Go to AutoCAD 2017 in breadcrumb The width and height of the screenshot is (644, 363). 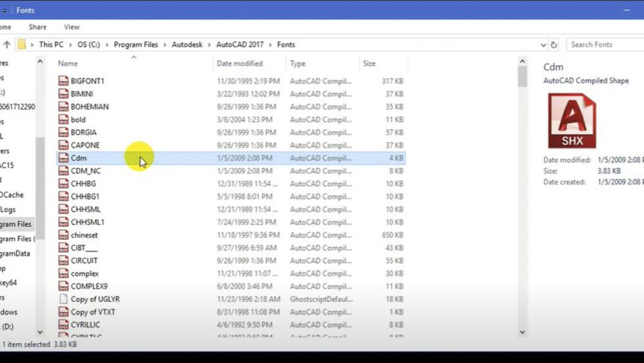coord(240,44)
